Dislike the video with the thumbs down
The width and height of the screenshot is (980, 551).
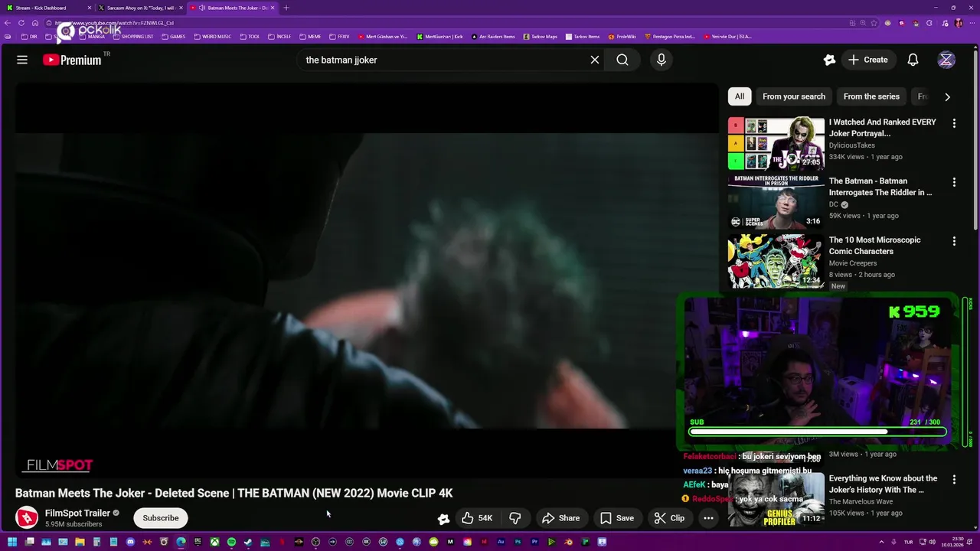pyautogui.click(x=515, y=518)
